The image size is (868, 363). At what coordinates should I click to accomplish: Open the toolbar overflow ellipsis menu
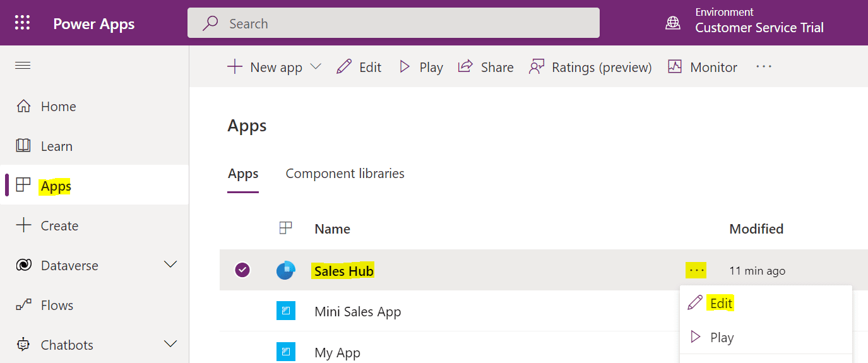pos(764,67)
